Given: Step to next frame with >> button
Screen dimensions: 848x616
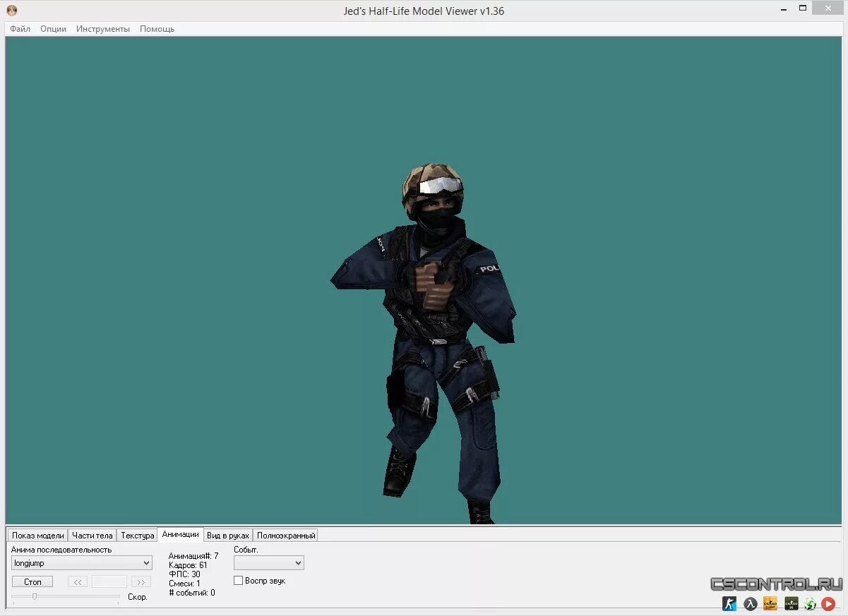Looking at the screenshot, I should (141, 582).
